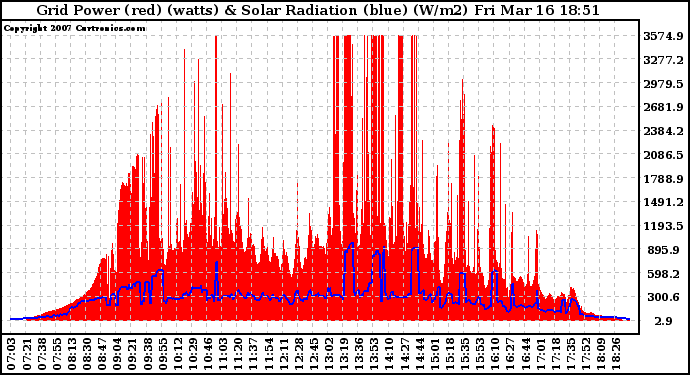Screen dimensions: 690x375
Task: Click the 13:02 time label
Action: (x=329, y=354)
